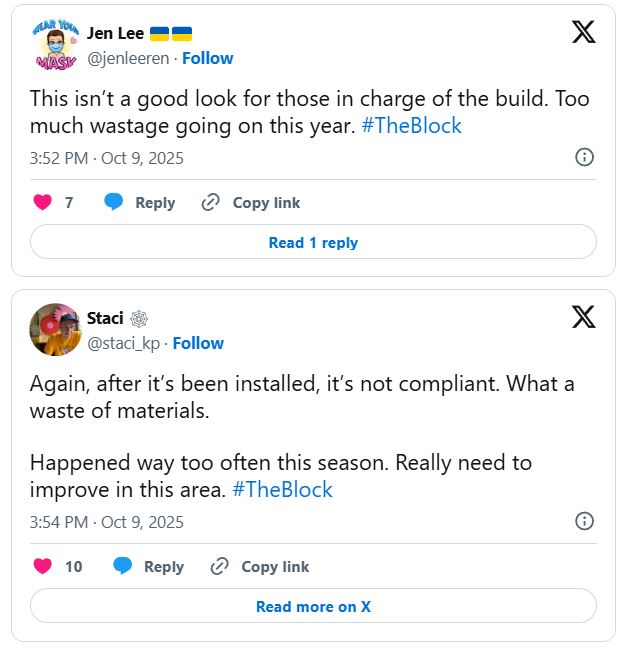The width and height of the screenshot is (626, 649).
Task: Open Staci's profile avatar
Action: (x=55, y=330)
